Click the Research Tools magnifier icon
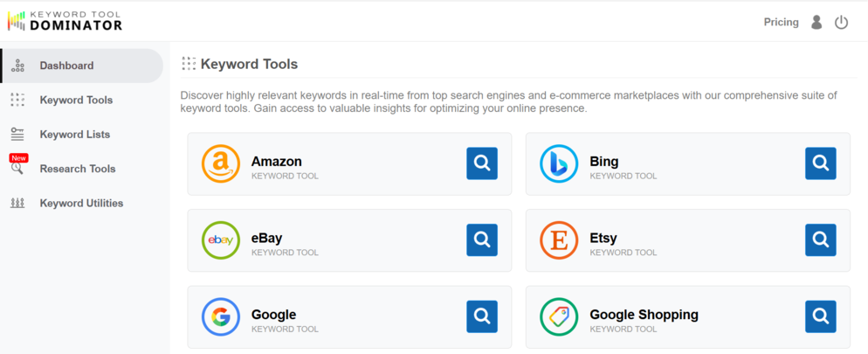This screenshot has height=354, width=868. tap(17, 169)
